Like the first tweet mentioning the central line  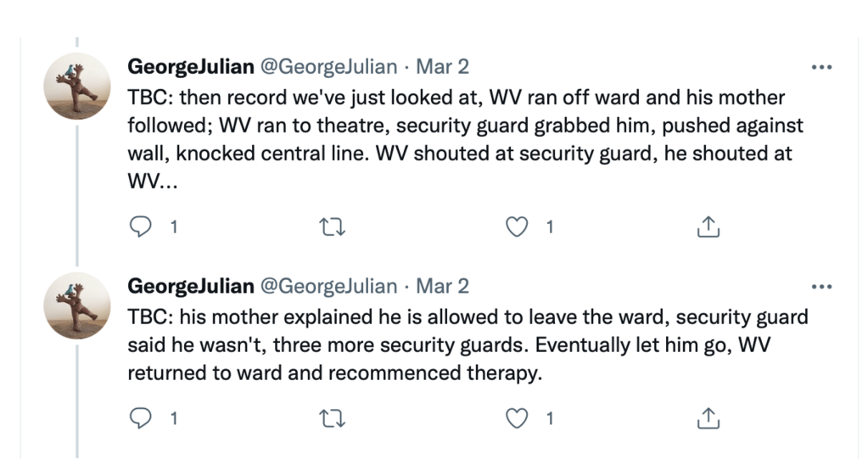(516, 227)
